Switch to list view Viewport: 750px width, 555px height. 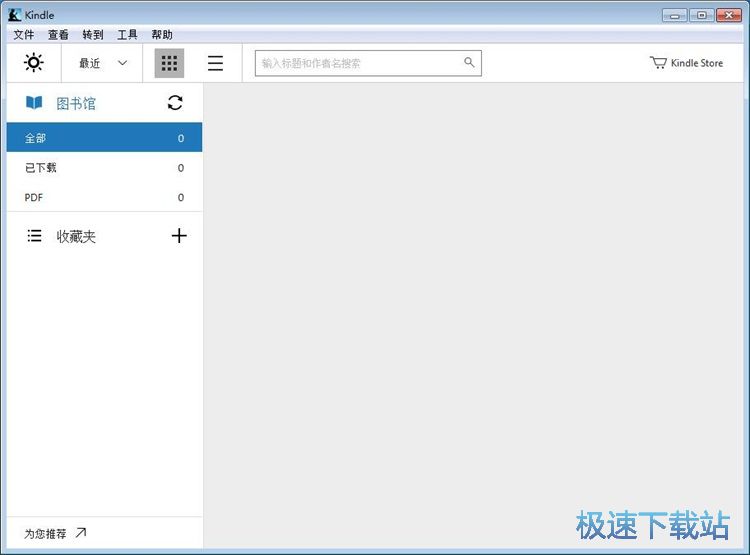point(215,63)
